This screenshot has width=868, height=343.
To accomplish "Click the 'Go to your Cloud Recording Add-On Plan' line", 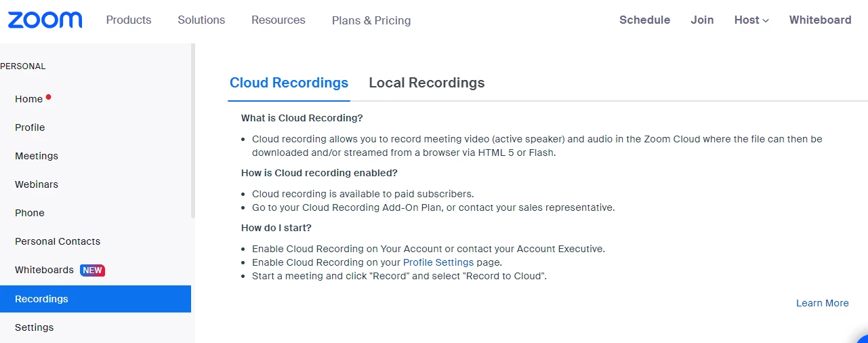I will coord(434,207).
